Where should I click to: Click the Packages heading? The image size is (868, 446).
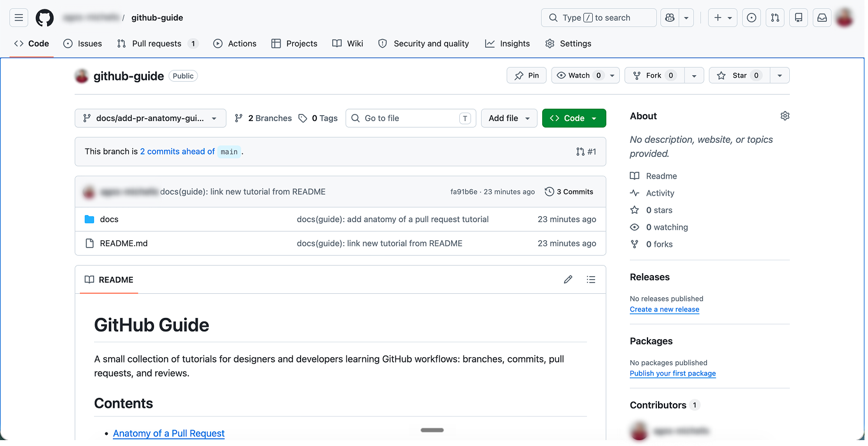coord(651,341)
